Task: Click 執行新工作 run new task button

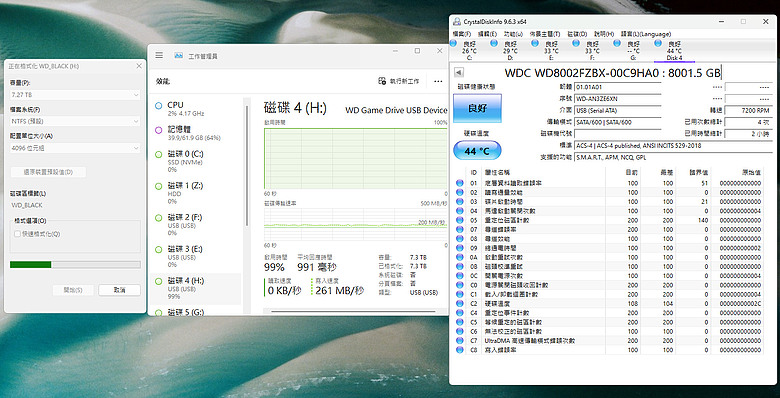Action: point(399,81)
